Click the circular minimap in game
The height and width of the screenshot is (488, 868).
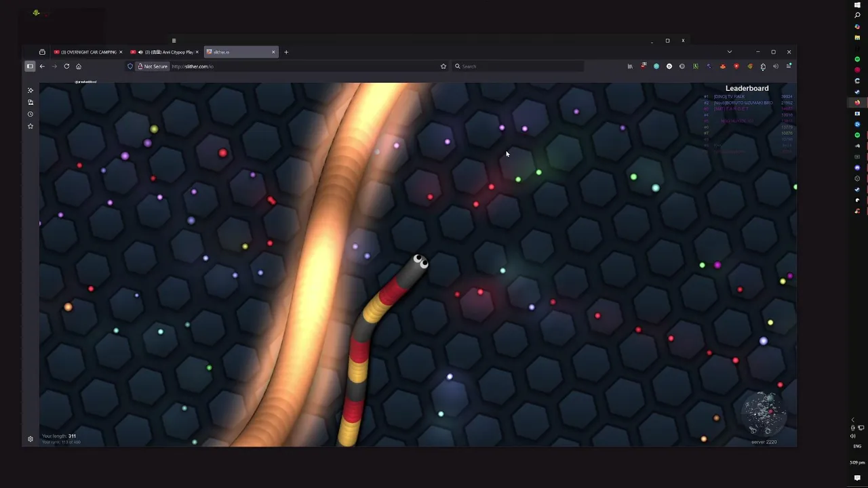tap(764, 412)
